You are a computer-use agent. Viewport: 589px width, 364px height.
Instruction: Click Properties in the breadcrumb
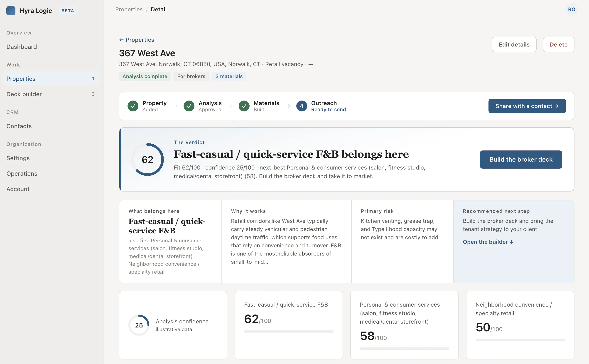coord(129,9)
